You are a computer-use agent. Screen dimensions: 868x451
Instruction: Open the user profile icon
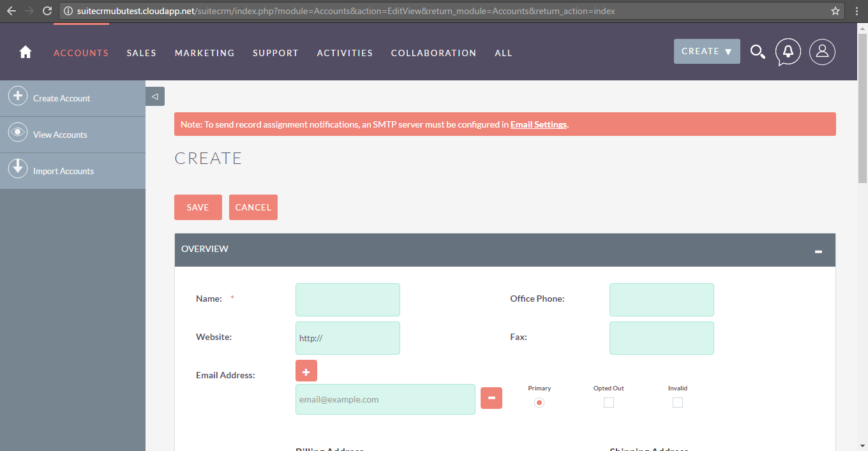click(822, 52)
